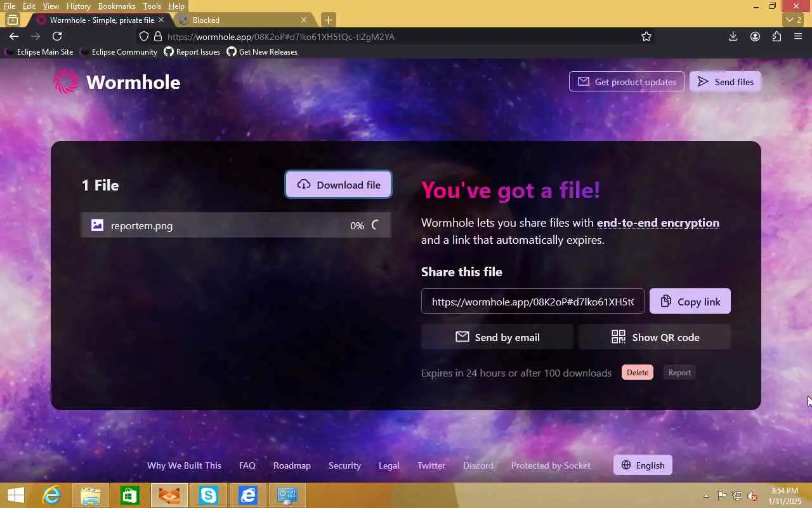Open the Tools menu

click(152, 6)
